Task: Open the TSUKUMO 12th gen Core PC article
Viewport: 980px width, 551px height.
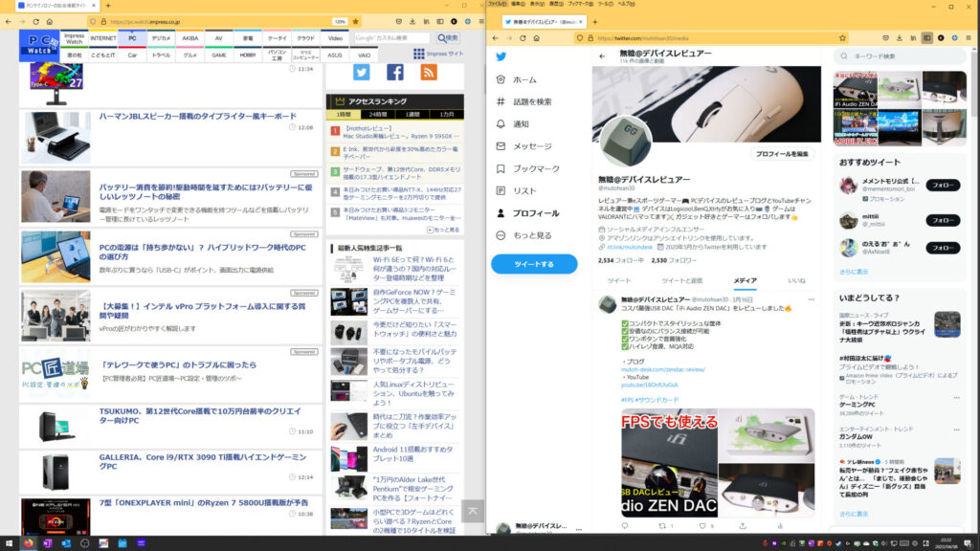Action: [200, 416]
